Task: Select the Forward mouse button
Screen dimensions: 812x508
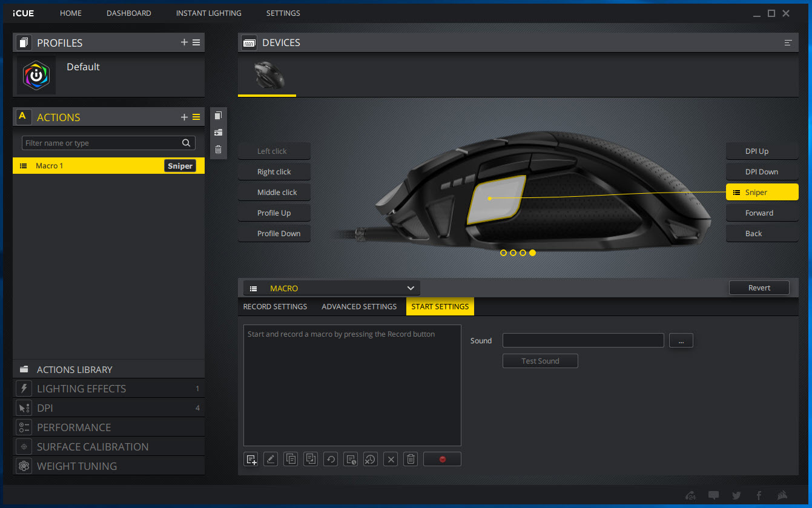Action: [762, 213]
